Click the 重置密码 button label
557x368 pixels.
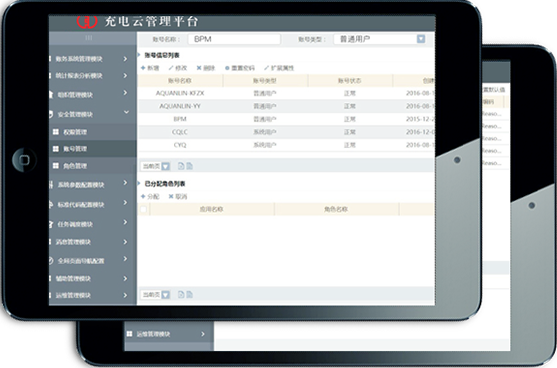(x=243, y=68)
